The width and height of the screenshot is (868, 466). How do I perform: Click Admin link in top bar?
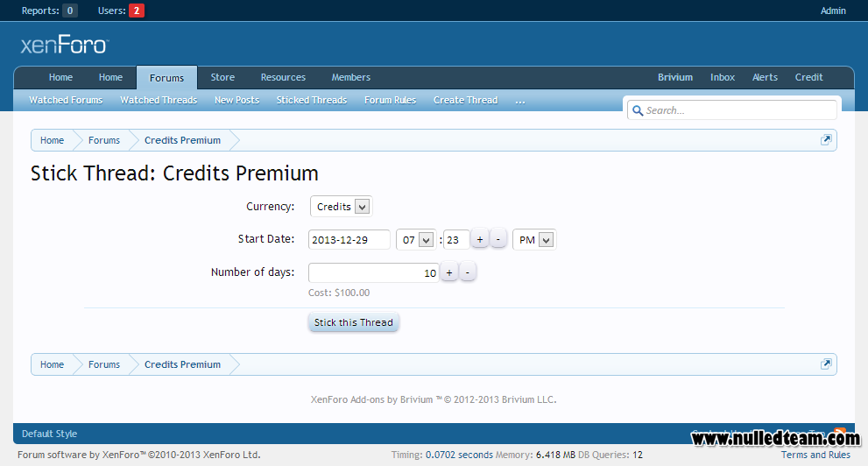pyautogui.click(x=833, y=11)
